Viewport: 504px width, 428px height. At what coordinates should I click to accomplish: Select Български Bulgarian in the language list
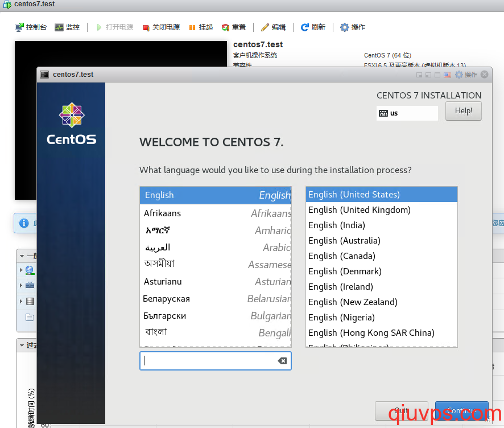216,316
